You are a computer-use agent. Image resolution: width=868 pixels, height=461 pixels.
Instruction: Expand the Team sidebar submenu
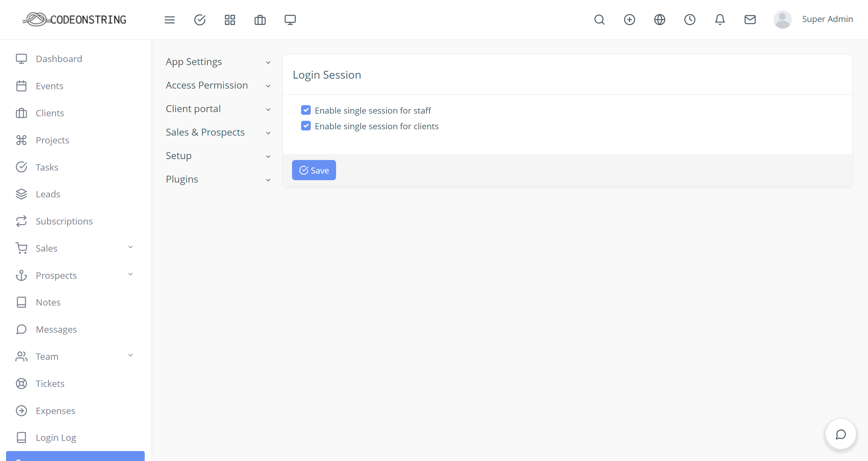[x=74, y=356]
